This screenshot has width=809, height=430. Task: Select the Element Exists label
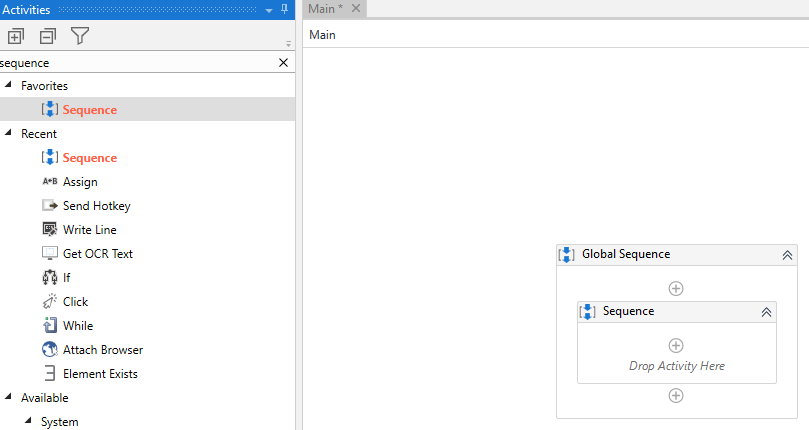tap(100, 374)
